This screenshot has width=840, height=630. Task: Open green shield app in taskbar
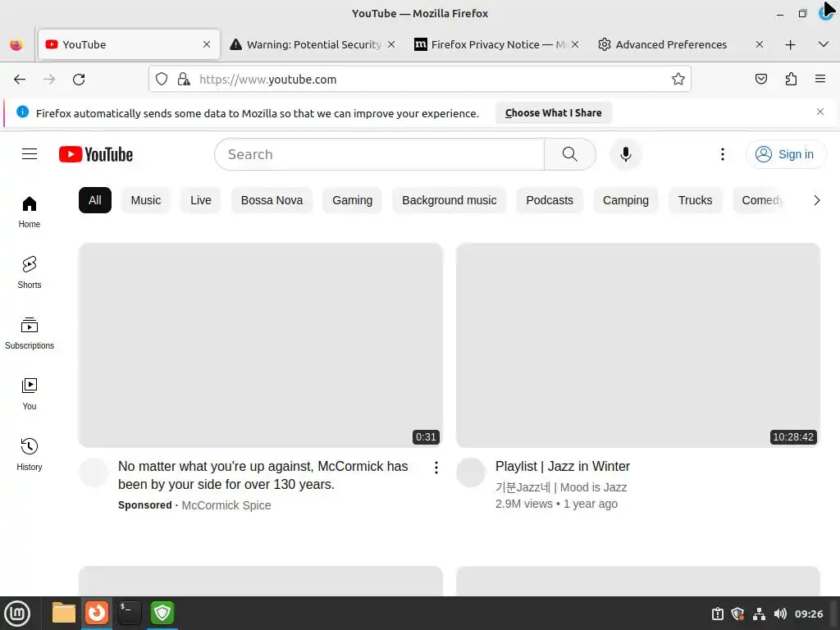(162, 613)
